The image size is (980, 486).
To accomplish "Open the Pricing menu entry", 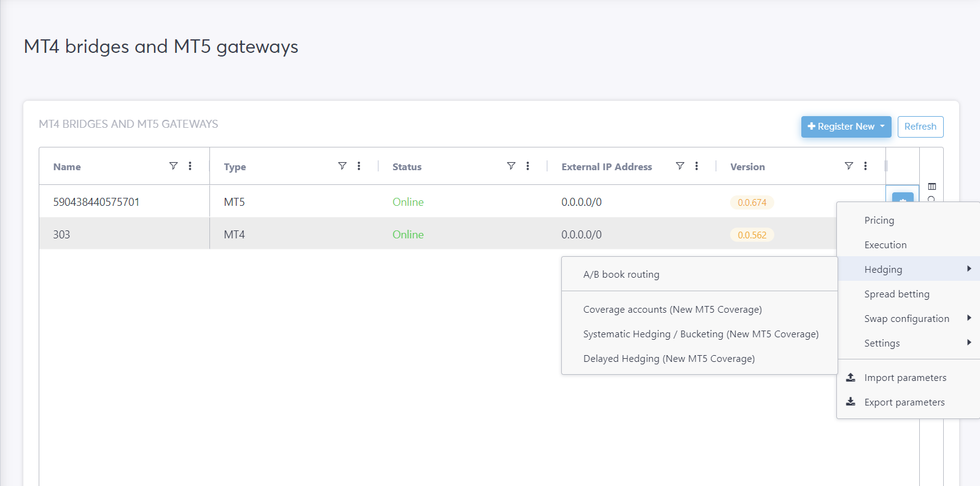I will (879, 221).
